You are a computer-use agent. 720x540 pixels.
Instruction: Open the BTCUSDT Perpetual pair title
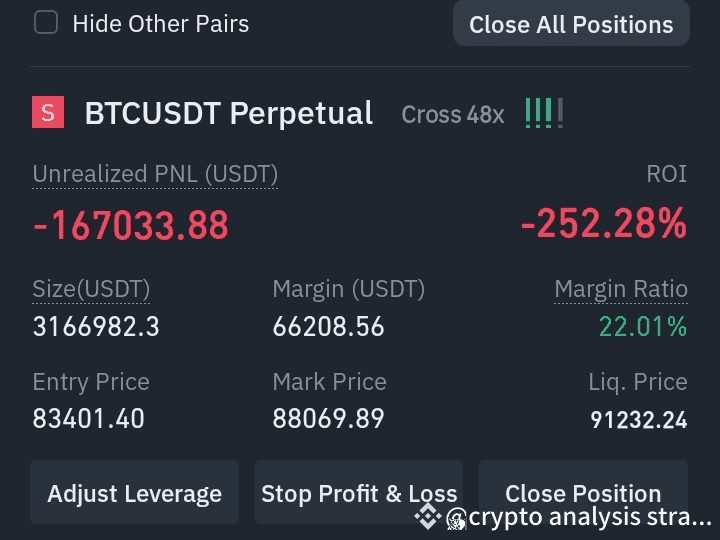pos(229,113)
